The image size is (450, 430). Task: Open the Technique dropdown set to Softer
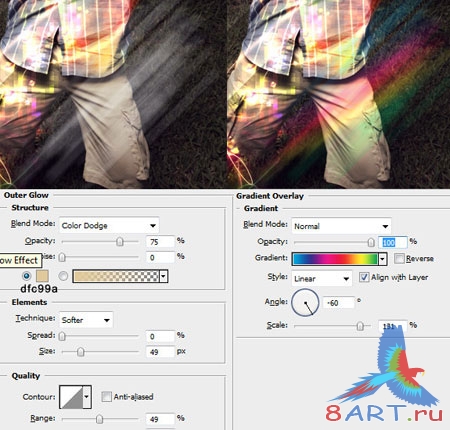[x=86, y=320]
